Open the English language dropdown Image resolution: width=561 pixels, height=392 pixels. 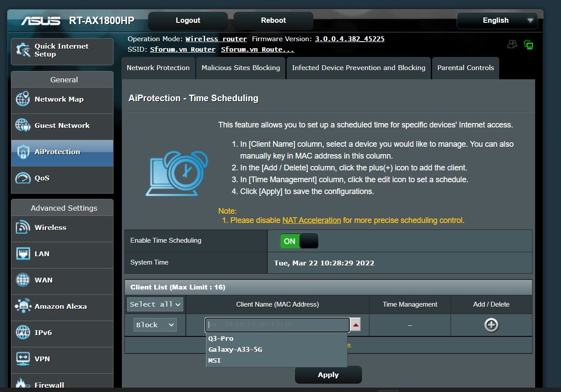(x=497, y=21)
